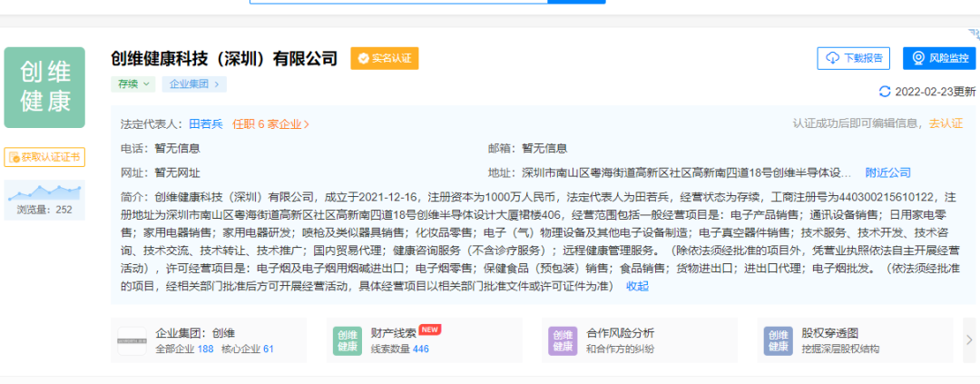Expand 任职 6 家企业 list
Screen dimensions: 980x384
(270, 124)
